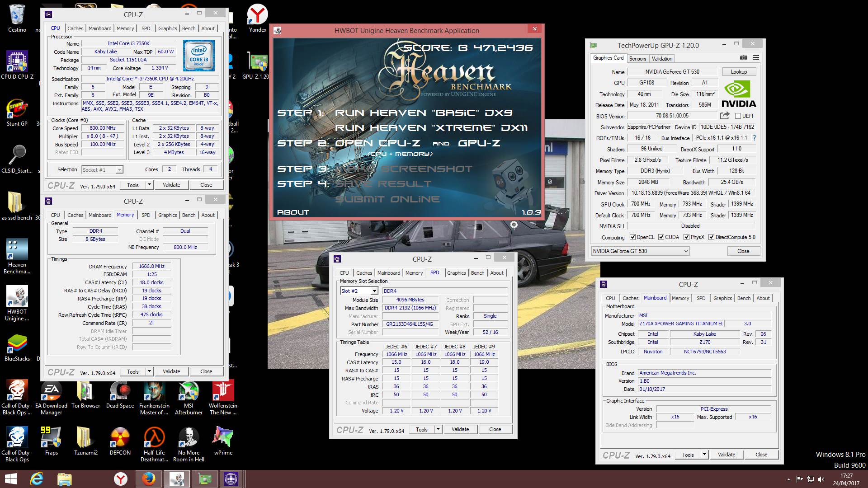
Task: Toggle the OpenCL checkbox in GPU-Z
Action: [633, 237]
